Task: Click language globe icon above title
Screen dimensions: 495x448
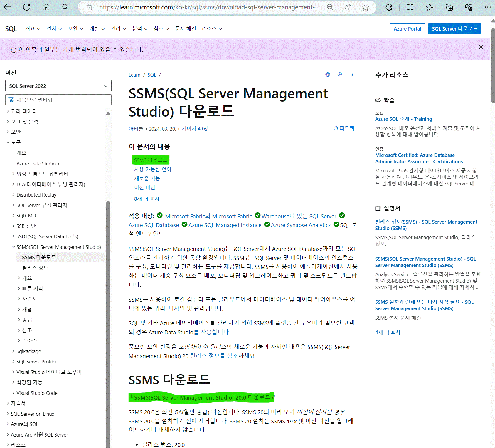Action: [328, 75]
